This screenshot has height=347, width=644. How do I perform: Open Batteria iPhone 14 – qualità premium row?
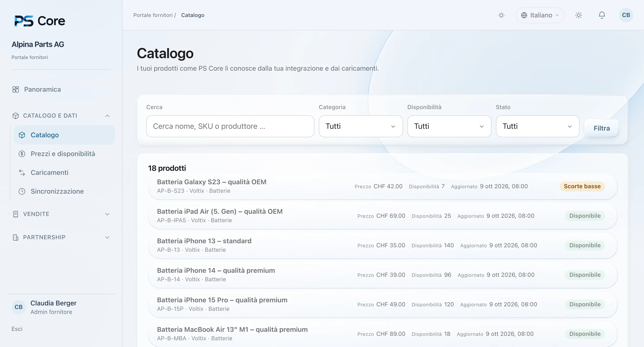(383, 275)
